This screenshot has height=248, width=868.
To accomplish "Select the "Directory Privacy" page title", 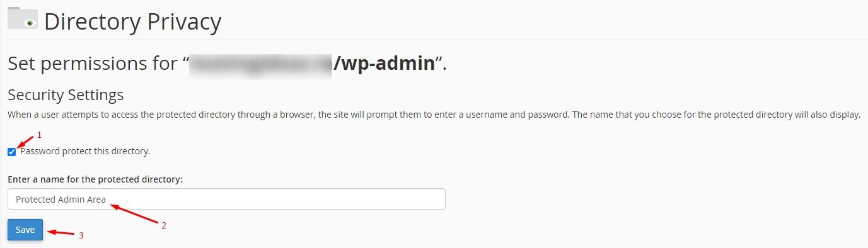I will (132, 22).
